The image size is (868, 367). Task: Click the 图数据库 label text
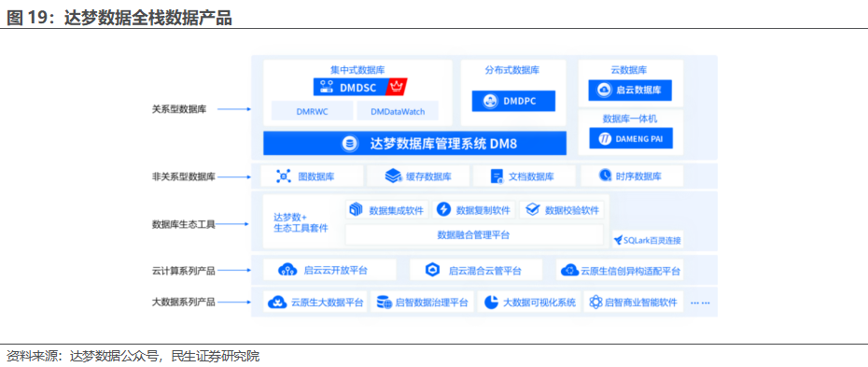(316, 177)
